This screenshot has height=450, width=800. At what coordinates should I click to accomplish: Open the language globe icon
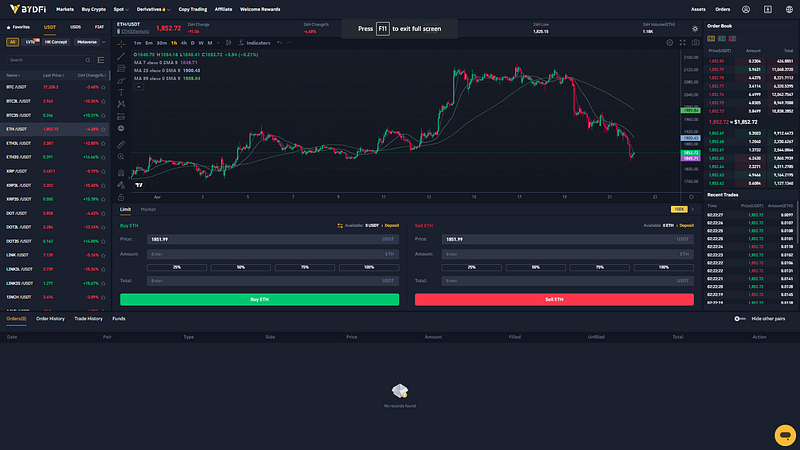(789, 9)
